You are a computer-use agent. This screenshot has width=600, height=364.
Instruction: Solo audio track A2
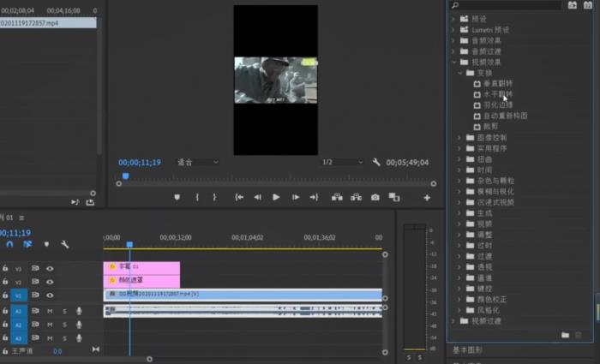[x=64, y=325]
